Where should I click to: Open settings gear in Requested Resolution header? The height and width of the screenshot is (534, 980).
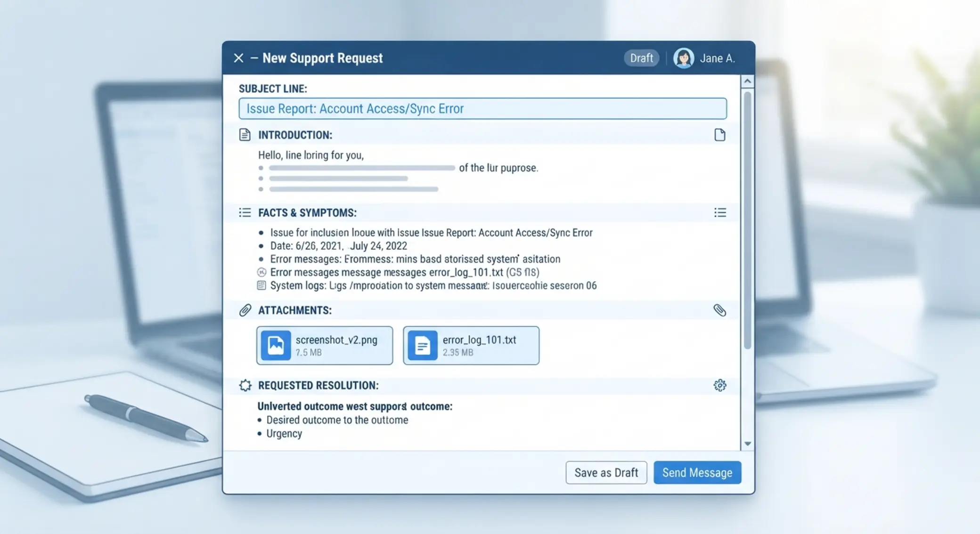tap(719, 385)
